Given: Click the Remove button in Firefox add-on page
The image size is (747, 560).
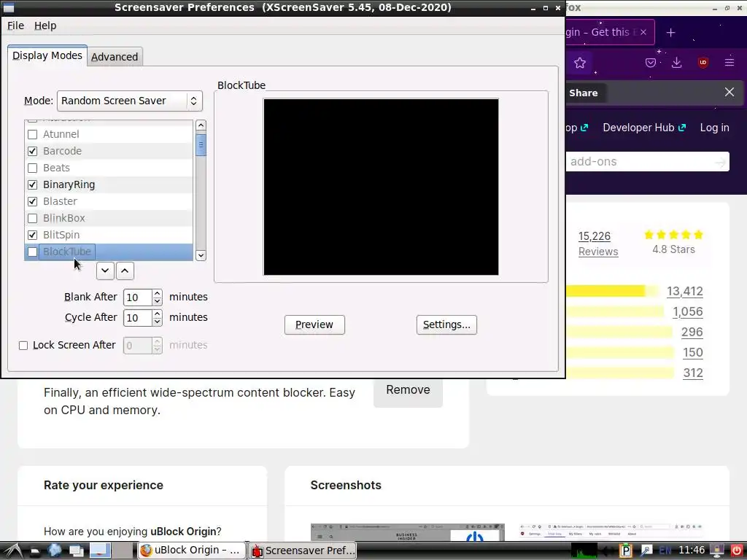Looking at the screenshot, I should (409, 390).
